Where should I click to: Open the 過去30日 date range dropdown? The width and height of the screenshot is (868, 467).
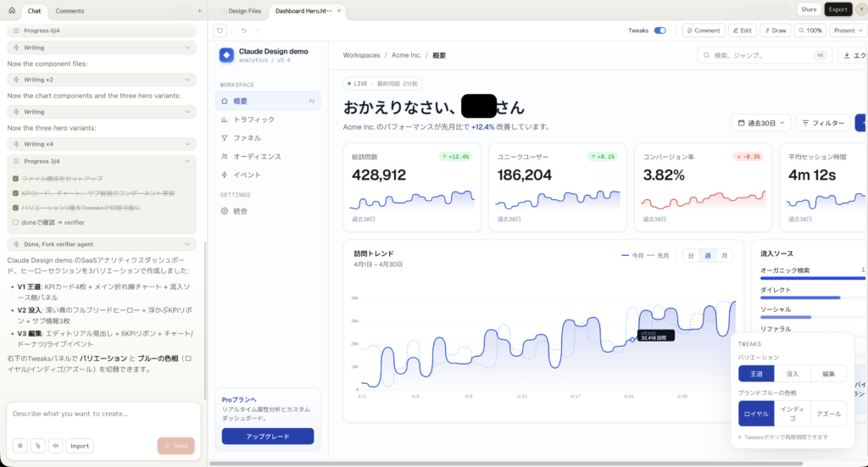(760, 123)
